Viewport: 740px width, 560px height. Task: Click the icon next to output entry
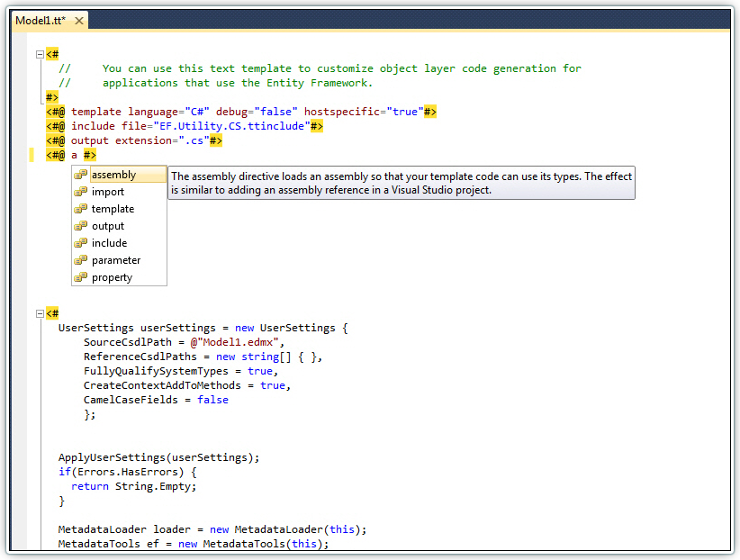click(x=81, y=226)
